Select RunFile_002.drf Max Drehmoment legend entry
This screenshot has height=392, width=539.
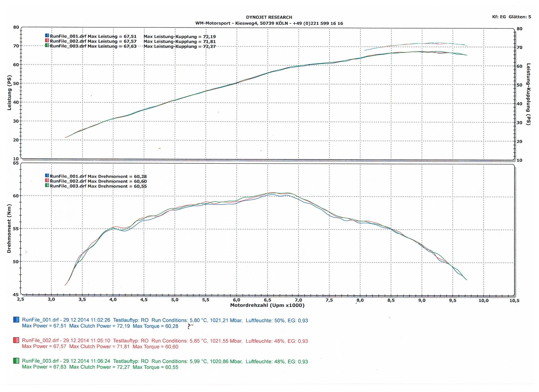[98, 181]
